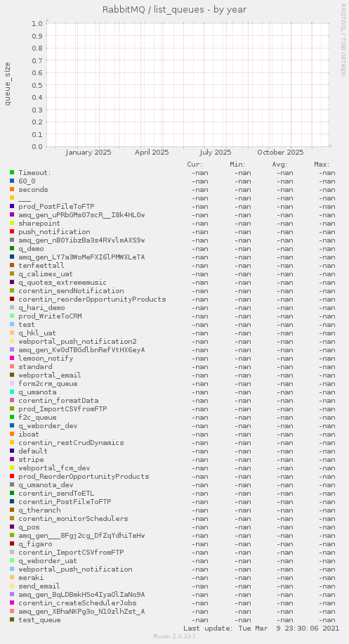Image resolution: width=349 pixels, height=644 pixels.
Task: Click the webportal_fcm_dev legend label
Action: coord(54,468)
